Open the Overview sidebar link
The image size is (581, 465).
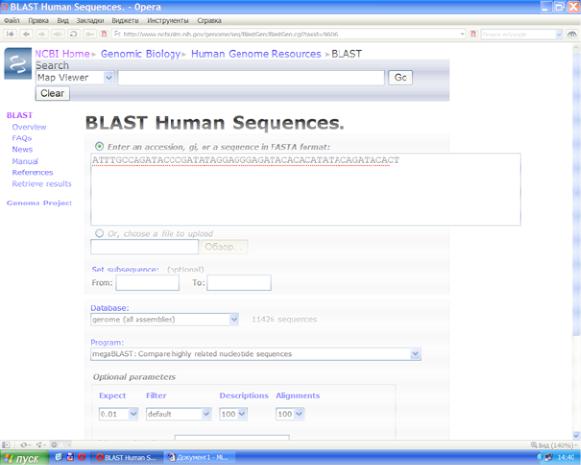pos(29,127)
